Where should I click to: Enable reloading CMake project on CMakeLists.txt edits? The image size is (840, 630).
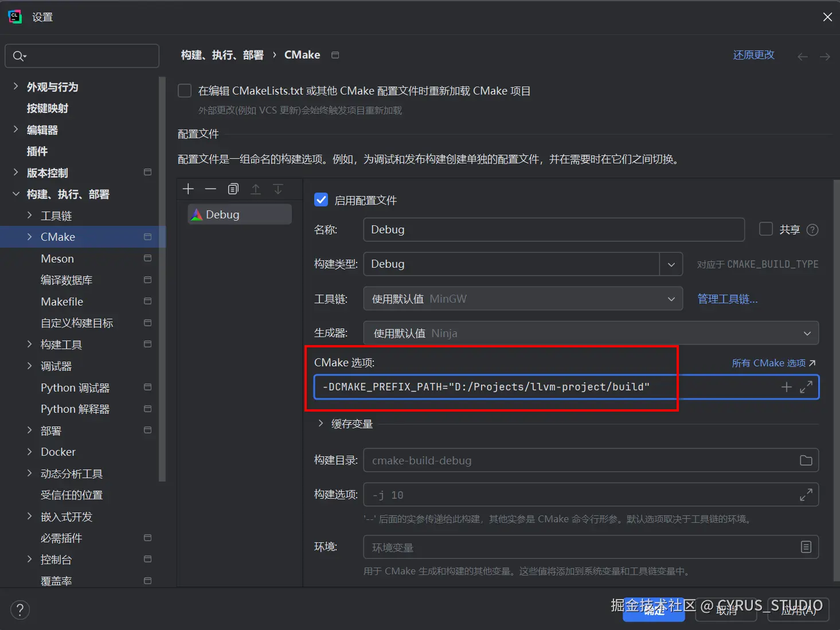click(x=184, y=90)
